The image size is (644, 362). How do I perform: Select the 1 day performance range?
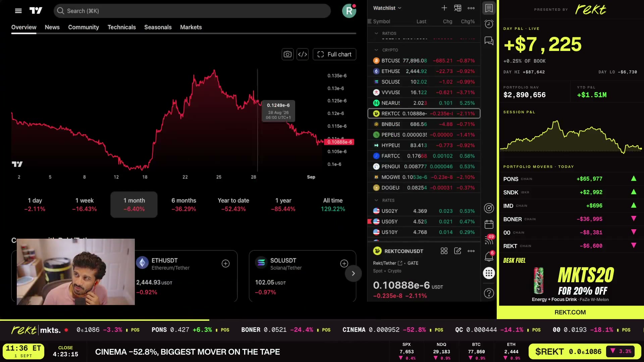(x=35, y=205)
